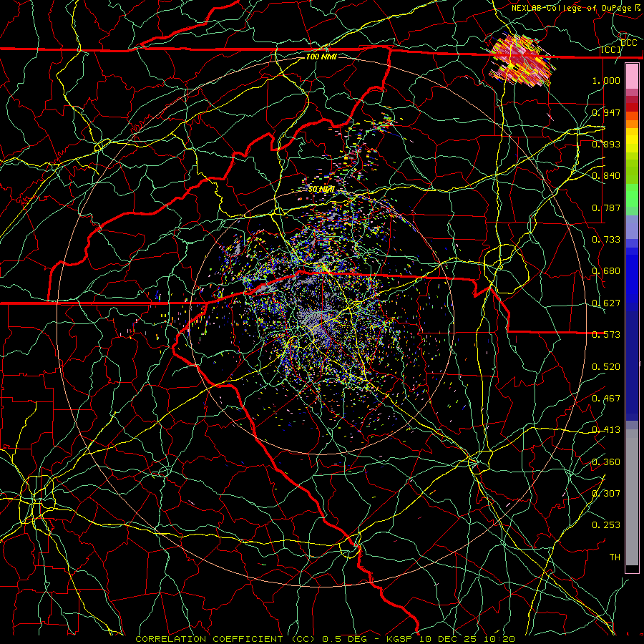644x644 pixels.
Task: Click the 0.360 color scale label
Action: [606, 462]
